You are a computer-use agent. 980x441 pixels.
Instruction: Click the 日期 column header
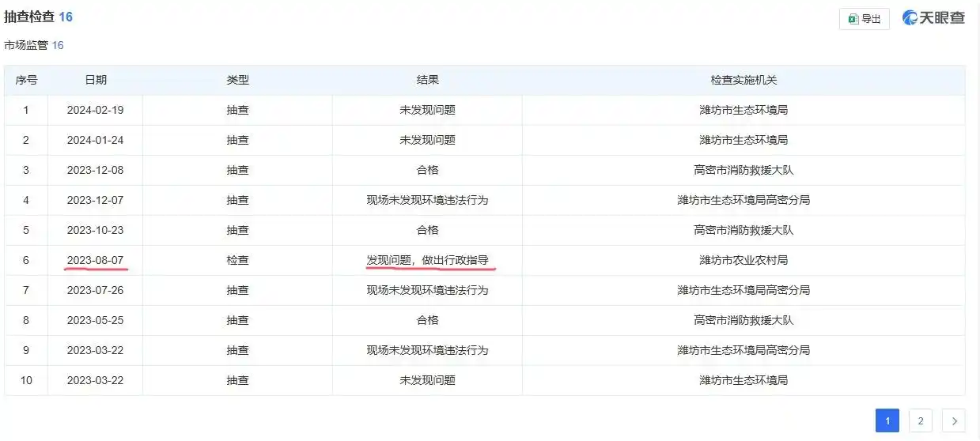(x=96, y=81)
